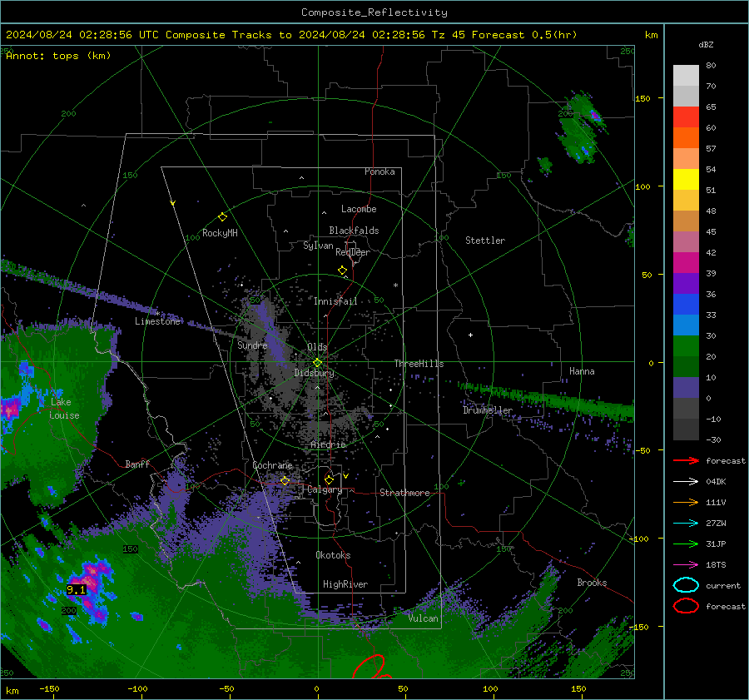Image resolution: width=749 pixels, height=700 pixels.
Task: Click the Ponoka city label
Action: point(379,171)
